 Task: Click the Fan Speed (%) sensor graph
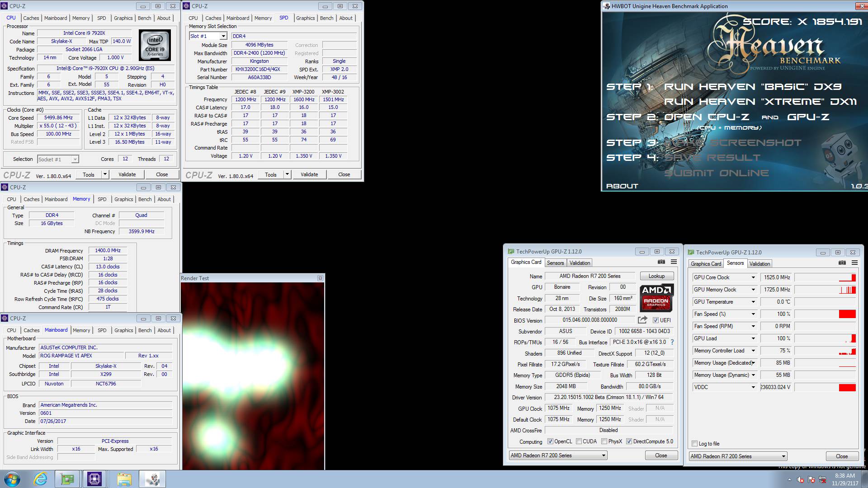(825, 314)
